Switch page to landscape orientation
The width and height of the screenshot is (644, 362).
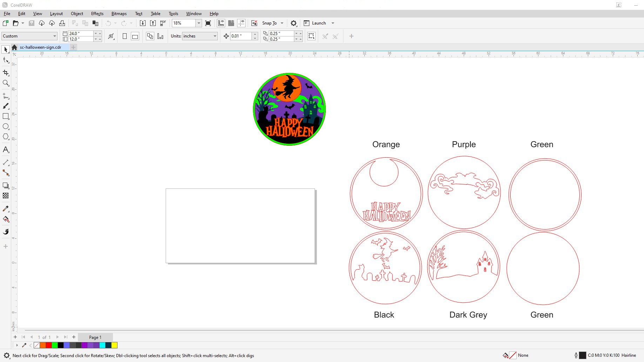pos(135,36)
